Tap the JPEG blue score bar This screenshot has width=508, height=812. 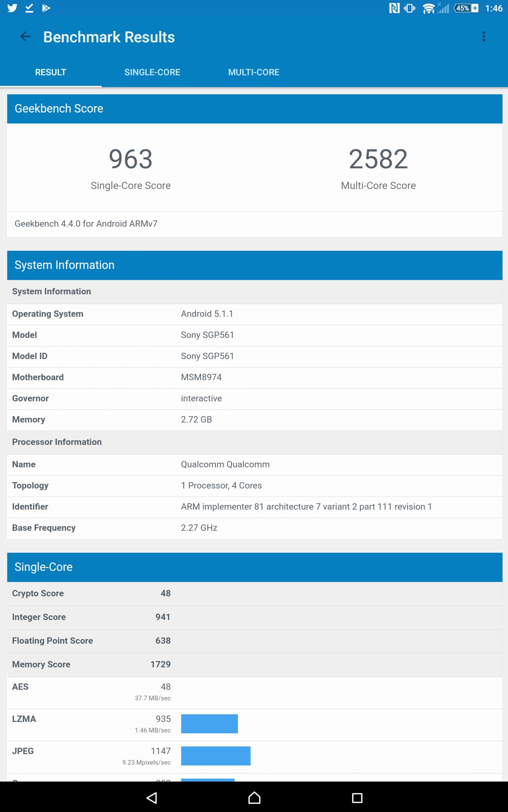[216, 756]
